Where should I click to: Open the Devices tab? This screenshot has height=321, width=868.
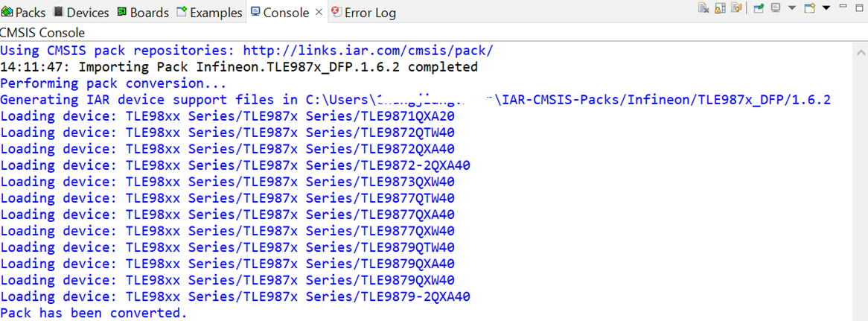tap(81, 13)
